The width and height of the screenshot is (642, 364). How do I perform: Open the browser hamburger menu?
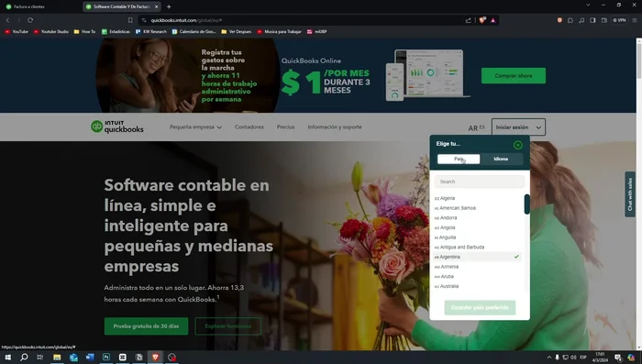[635, 20]
